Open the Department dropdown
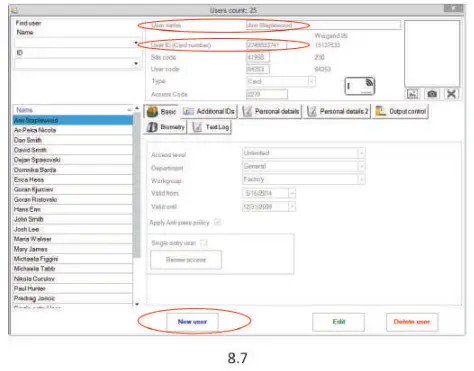The width and height of the screenshot is (474, 371). tap(361, 166)
